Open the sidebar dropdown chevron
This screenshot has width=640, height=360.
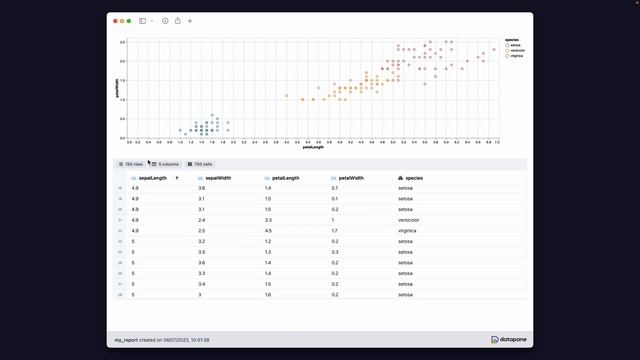click(x=152, y=21)
